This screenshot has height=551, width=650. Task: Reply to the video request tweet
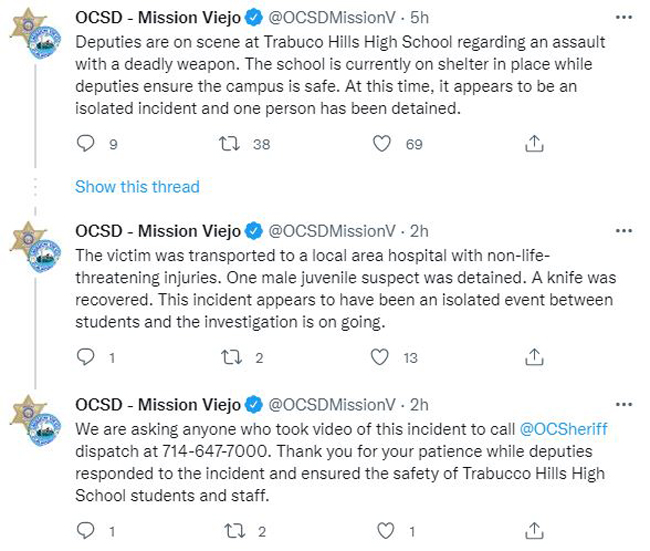point(86,530)
